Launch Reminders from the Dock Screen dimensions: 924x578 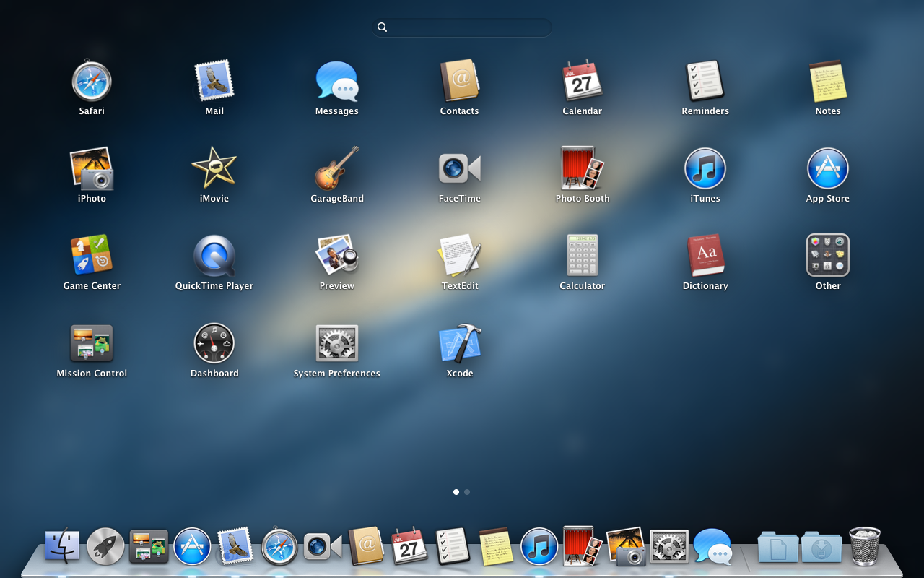(453, 546)
